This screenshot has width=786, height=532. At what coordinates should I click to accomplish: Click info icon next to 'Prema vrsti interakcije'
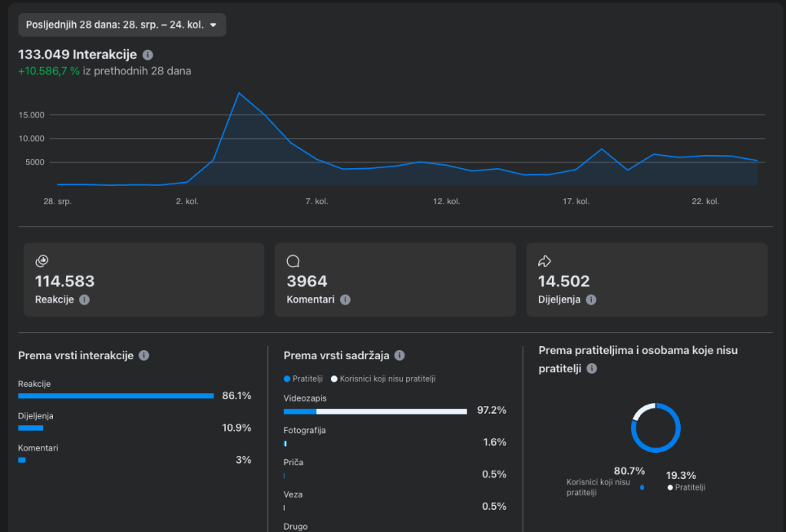[144, 356]
